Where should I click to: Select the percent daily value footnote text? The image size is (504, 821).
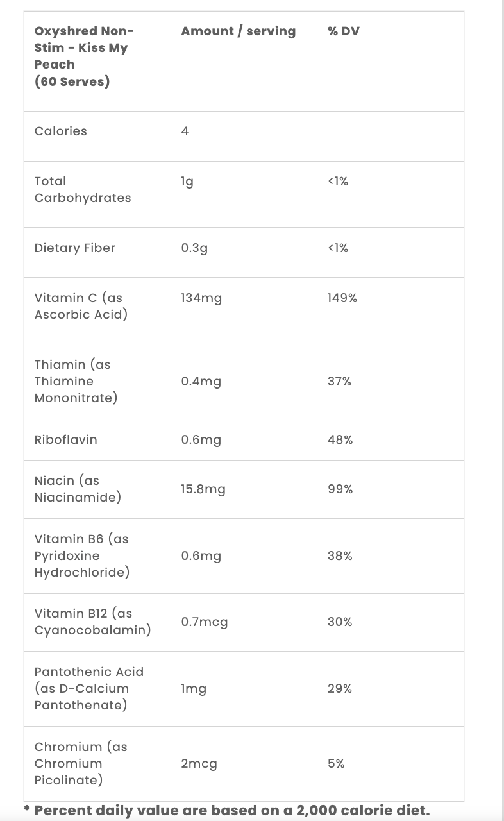point(226,810)
